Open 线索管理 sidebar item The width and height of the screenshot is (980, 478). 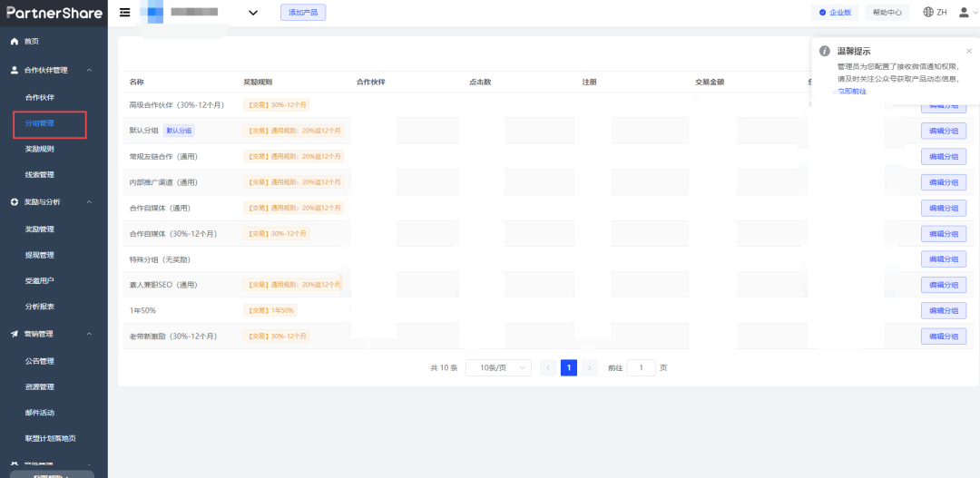pyautogui.click(x=39, y=175)
